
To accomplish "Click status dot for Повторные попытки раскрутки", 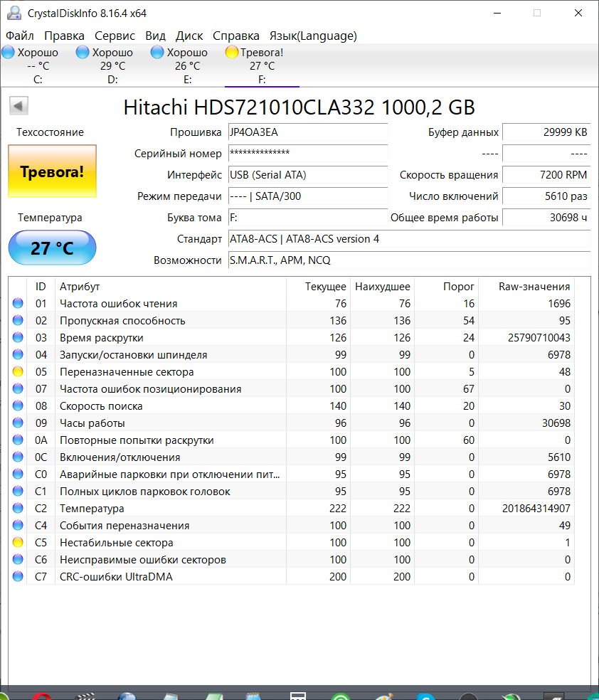I will point(18,440).
